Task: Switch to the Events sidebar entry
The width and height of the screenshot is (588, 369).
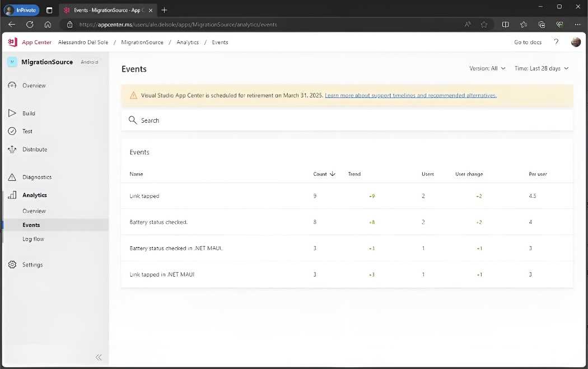Action: [31, 225]
